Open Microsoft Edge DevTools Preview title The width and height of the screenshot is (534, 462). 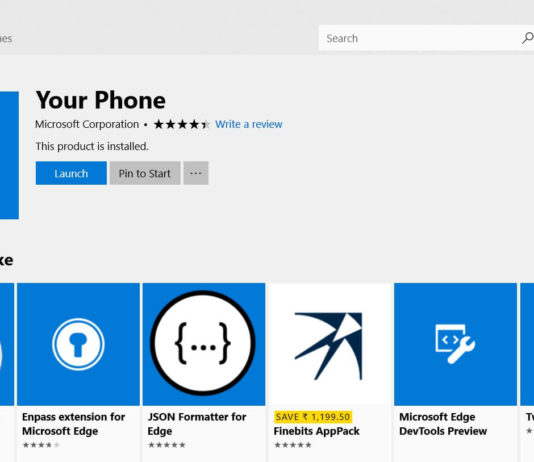click(x=443, y=424)
